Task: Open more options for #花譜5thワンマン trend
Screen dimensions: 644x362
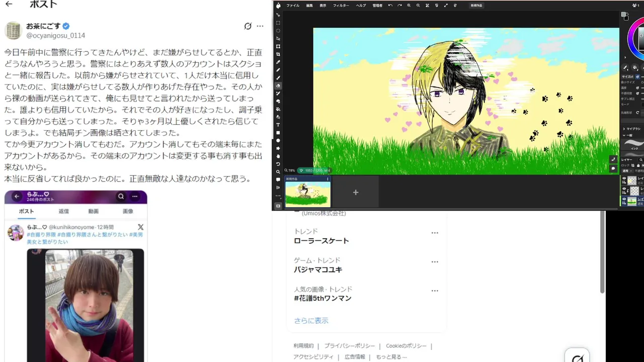Action: (x=435, y=291)
